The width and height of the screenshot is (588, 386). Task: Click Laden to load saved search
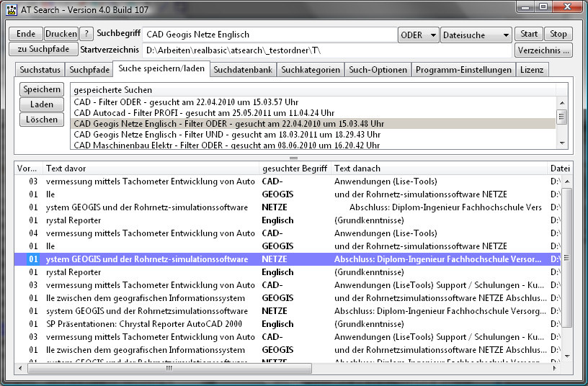coord(42,104)
